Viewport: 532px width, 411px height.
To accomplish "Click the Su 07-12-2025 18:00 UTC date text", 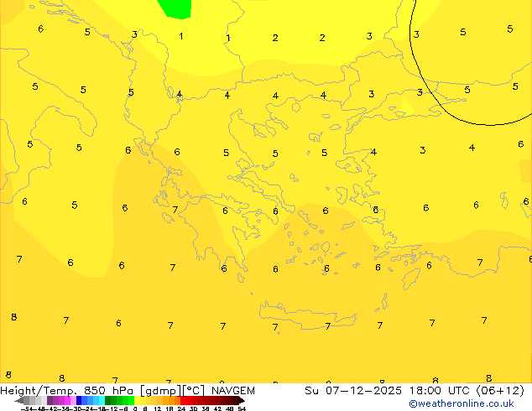I will 389,391.
